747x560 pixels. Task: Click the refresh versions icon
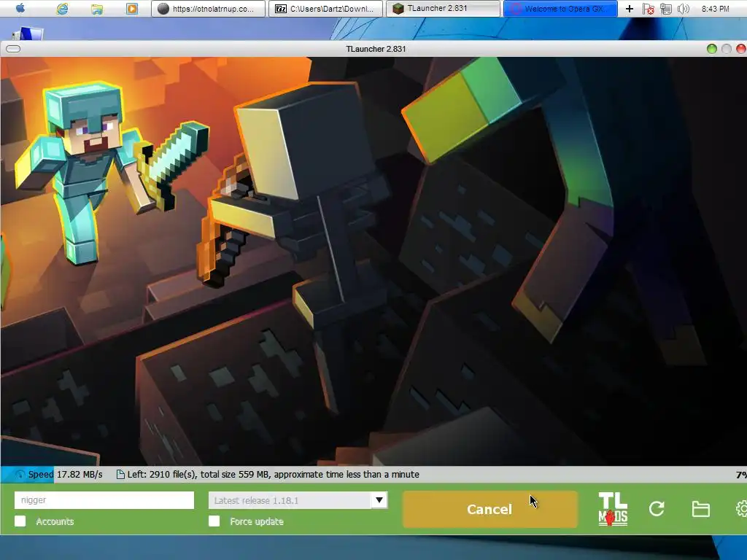[x=657, y=508]
